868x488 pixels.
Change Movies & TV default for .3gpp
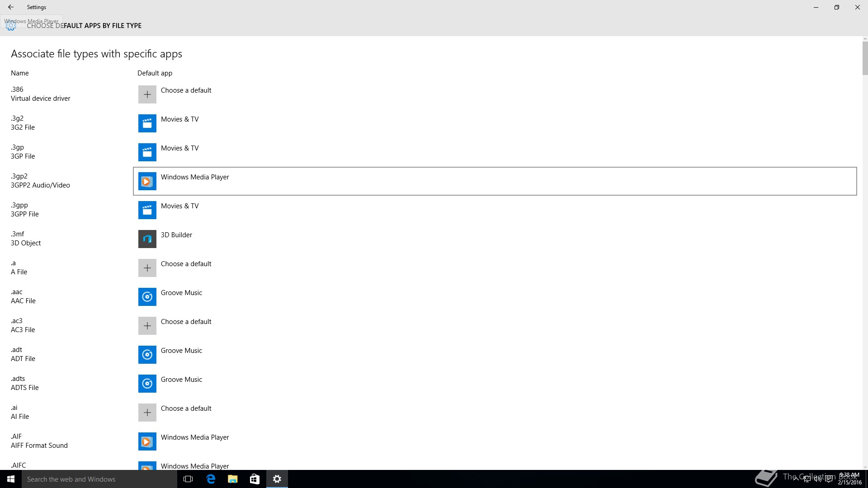point(495,210)
